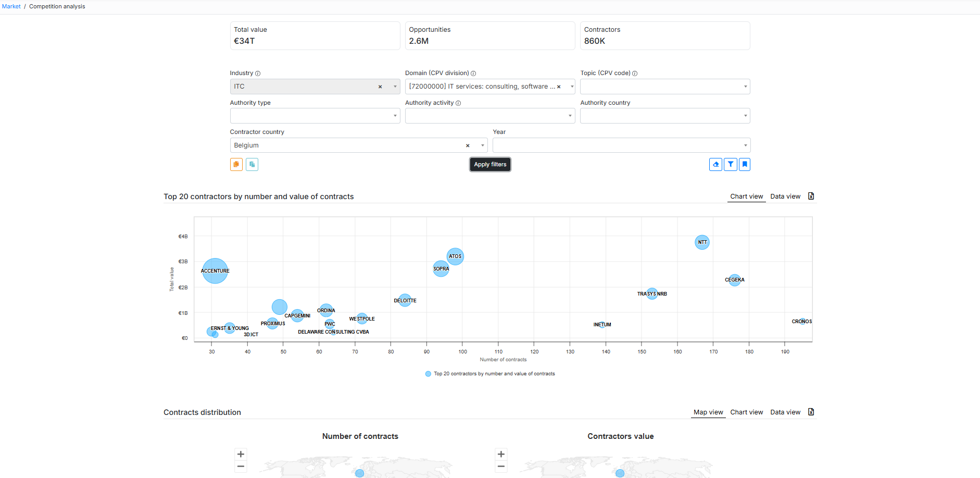The width and height of the screenshot is (980, 478).
Task: Click the ATOS bubble in chart
Action: pos(455,256)
